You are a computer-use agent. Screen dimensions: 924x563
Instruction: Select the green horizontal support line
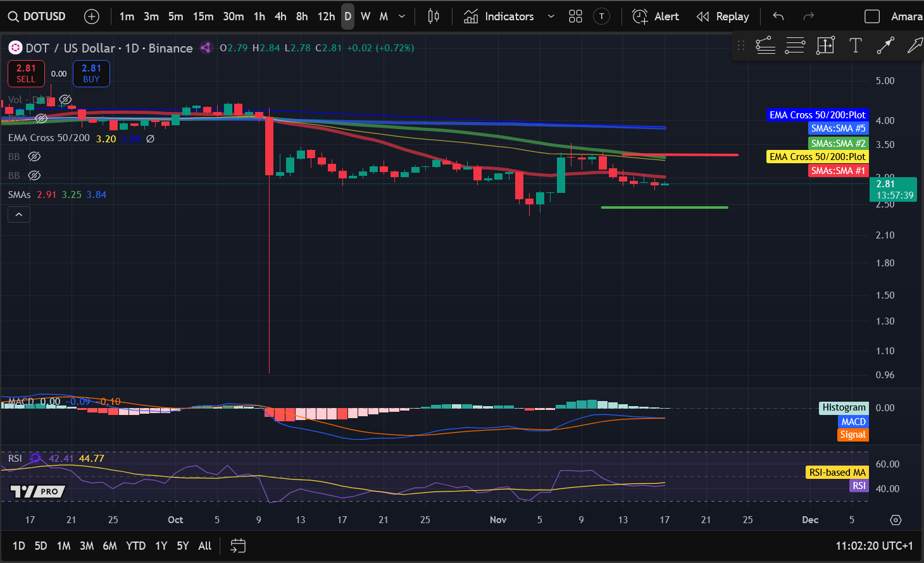point(665,207)
